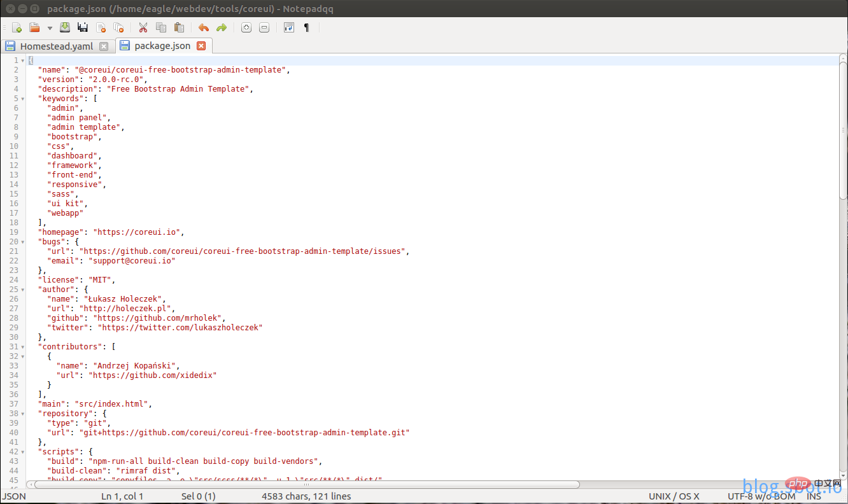Collapse the keywords array fold marker

point(23,99)
